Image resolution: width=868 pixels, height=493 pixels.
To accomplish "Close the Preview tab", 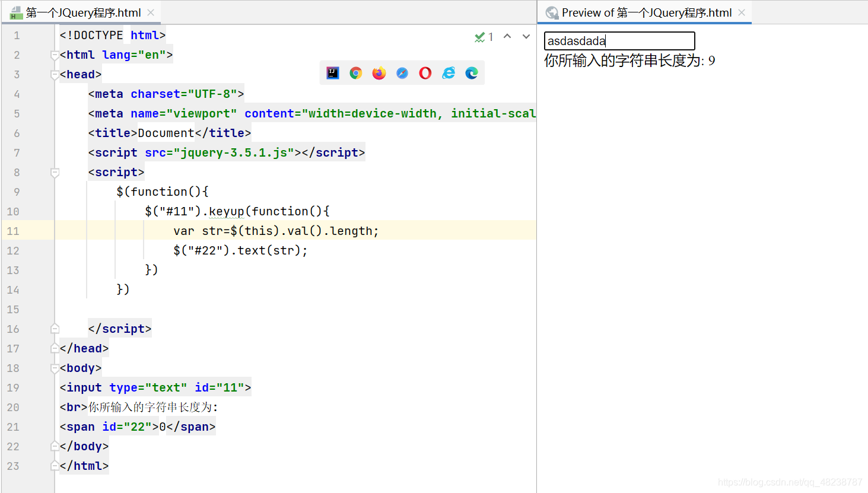I will [x=742, y=12].
